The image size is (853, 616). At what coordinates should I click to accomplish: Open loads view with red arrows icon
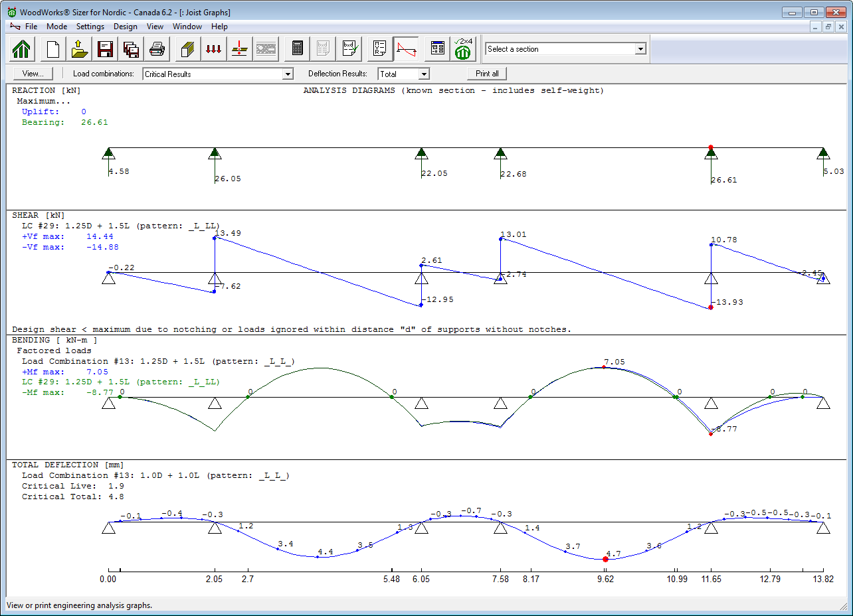click(214, 49)
